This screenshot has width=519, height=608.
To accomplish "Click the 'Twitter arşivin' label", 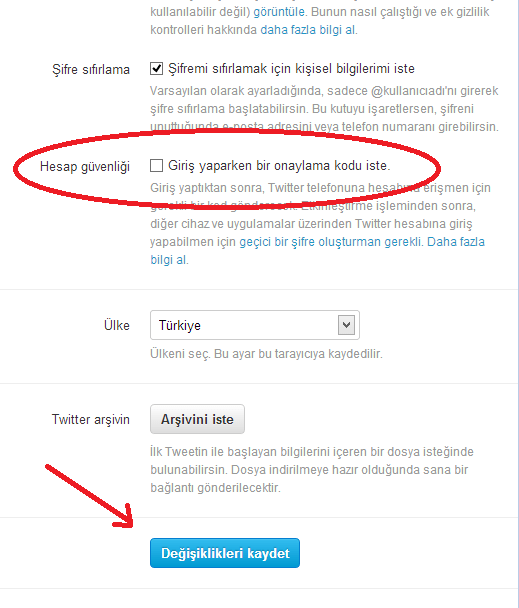I will (x=90, y=419).
